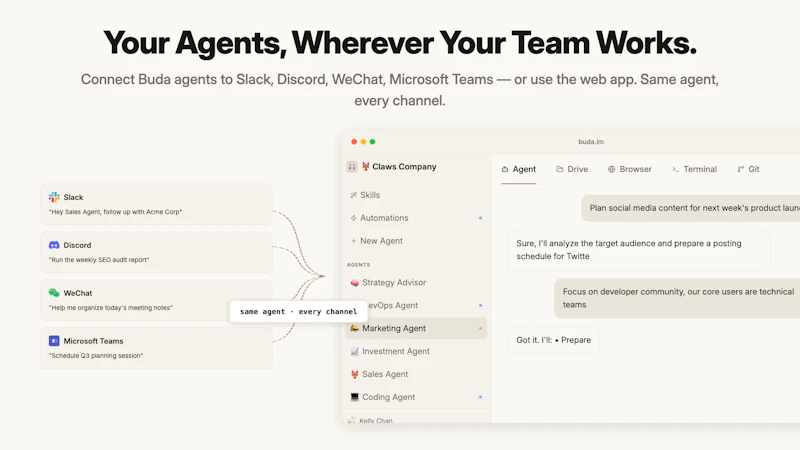Click the Microsoft Teams integration card
This screenshot has height=450, width=800.
pyautogui.click(x=156, y=348)
